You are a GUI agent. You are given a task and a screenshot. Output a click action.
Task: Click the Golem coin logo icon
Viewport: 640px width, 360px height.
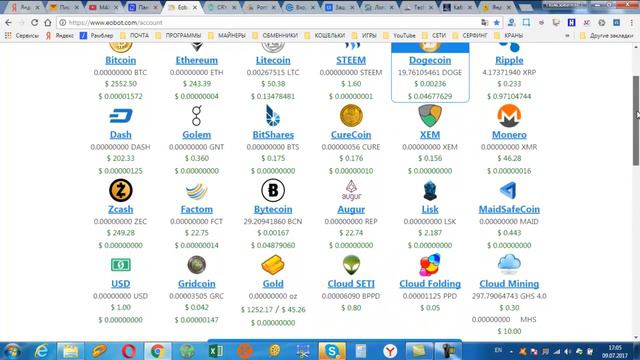tap(197, 116)
